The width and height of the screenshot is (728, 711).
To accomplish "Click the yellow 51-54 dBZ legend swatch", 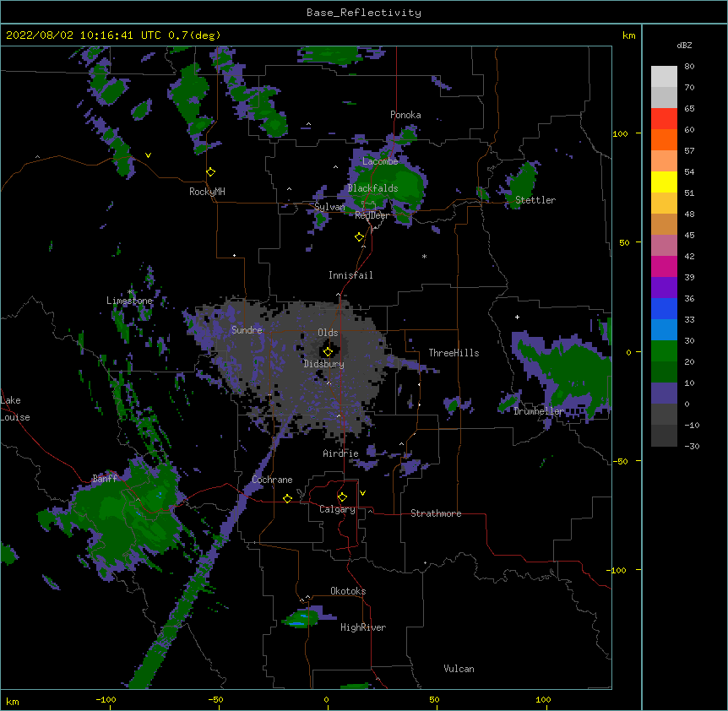I will [x=664, y=182].
